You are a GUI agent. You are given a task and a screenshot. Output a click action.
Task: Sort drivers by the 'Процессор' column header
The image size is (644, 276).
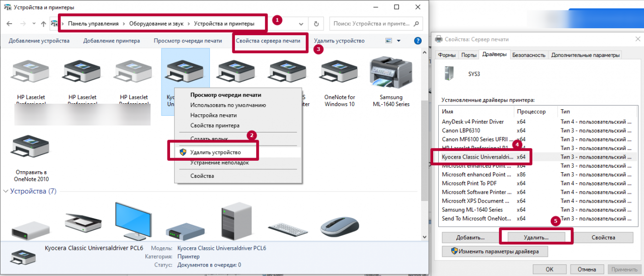535,111
